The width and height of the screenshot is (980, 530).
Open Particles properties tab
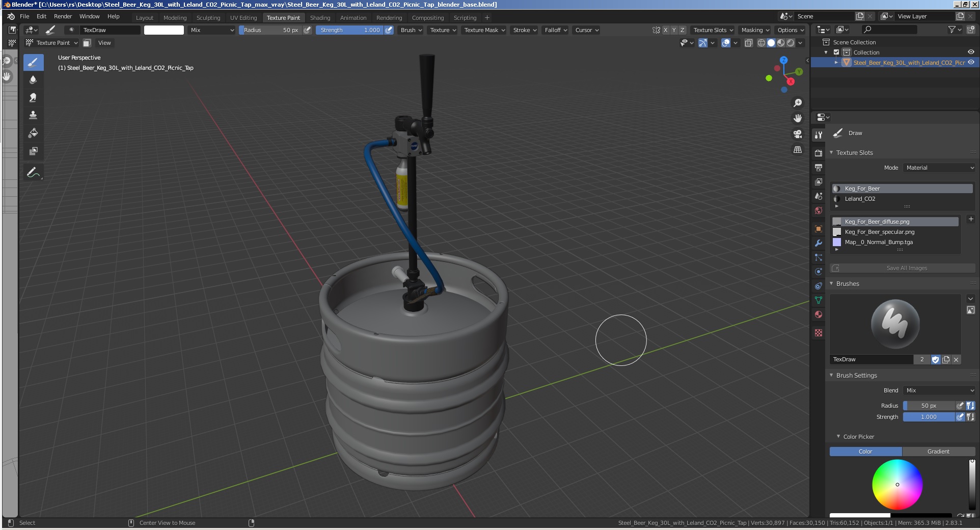(819, 257)
